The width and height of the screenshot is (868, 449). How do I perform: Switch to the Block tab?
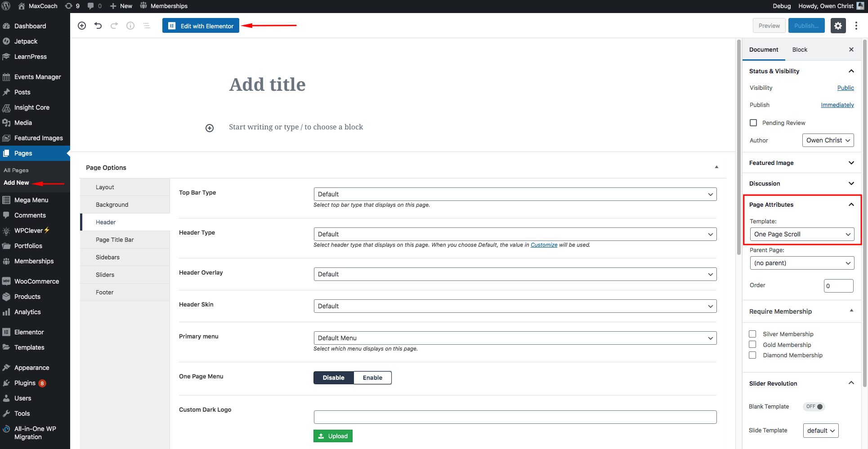click(x=800, y=49)
